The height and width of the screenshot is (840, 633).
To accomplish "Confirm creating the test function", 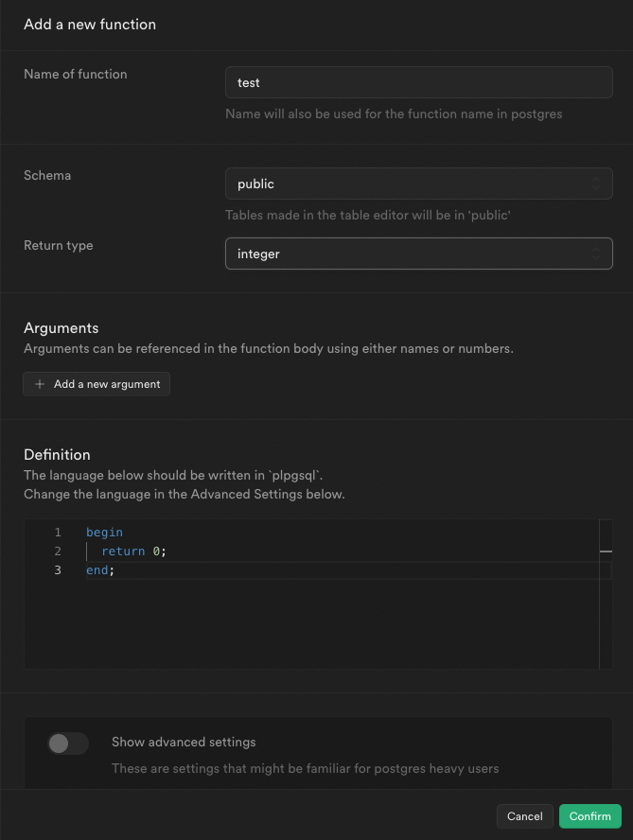I will click(x=589, y=815).
